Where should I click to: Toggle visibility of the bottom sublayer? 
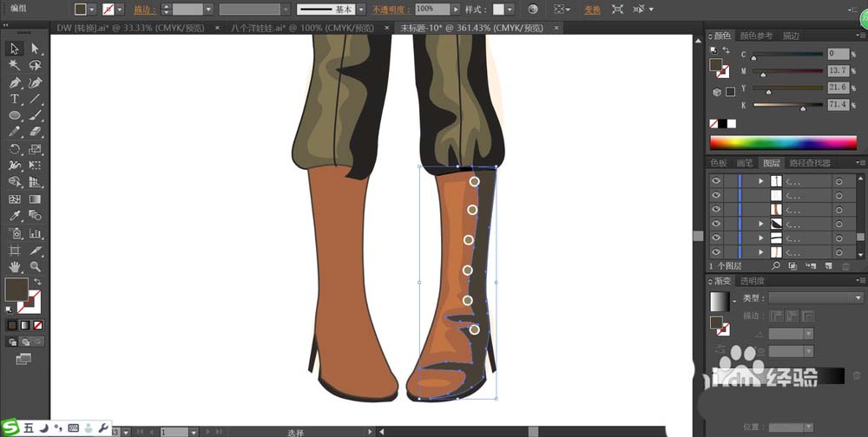pyautogui.click(x=716, y=252)
